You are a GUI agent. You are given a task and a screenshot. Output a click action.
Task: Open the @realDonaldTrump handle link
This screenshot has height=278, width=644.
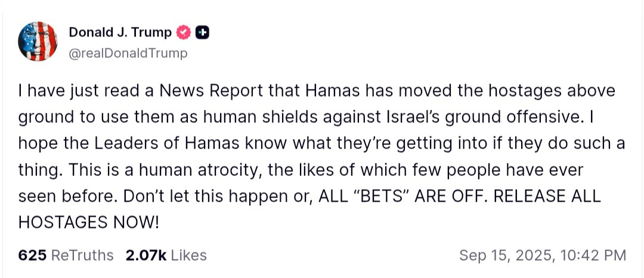point(128,53)
